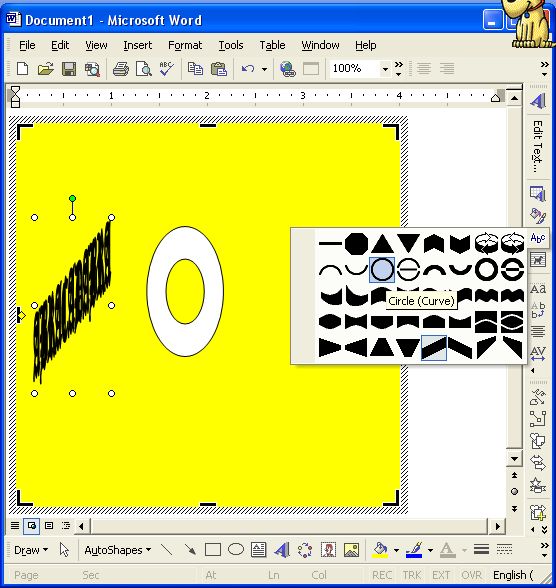Screen dimensions: 556x588
Task: Click the Save floppy disk icon
Action: pos(69,69)
